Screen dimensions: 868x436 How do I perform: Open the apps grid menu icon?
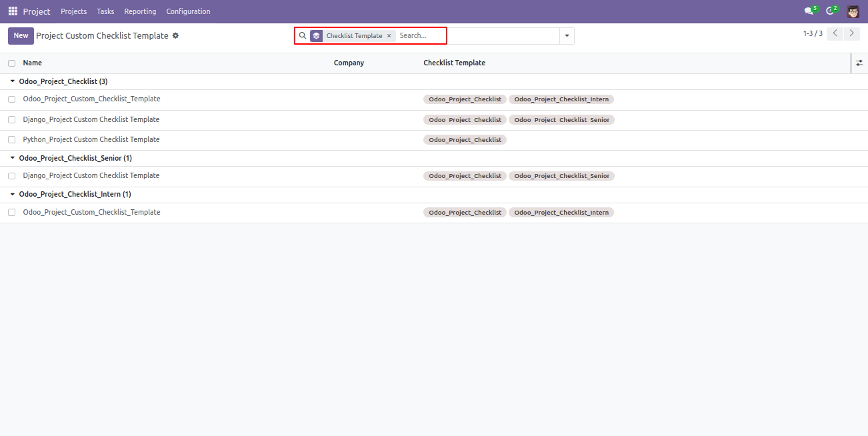tap(13, 11)
